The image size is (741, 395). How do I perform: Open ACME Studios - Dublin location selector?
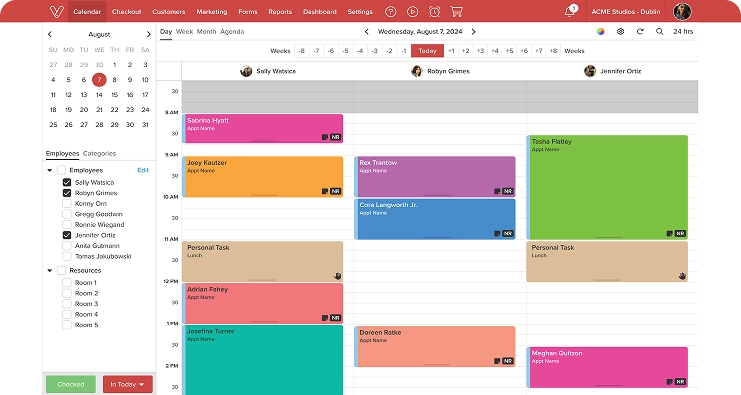pyautogui.click(x=626, y=11)
